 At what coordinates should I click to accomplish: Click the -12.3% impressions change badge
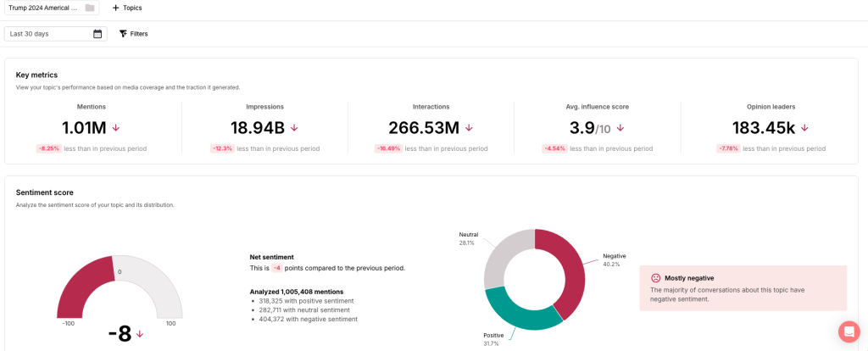[x=223, y=149]
